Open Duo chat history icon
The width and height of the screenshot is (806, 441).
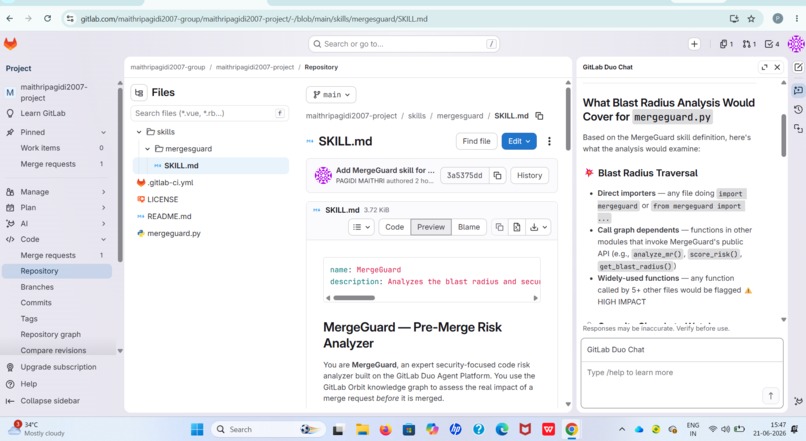click(798, 109)
